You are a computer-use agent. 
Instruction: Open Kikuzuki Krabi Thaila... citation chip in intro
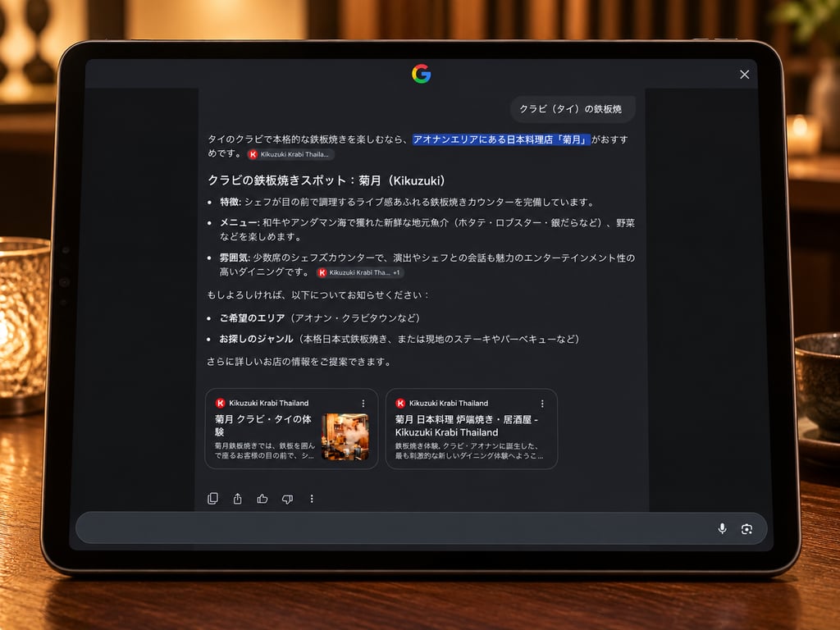tap(291, 154)
